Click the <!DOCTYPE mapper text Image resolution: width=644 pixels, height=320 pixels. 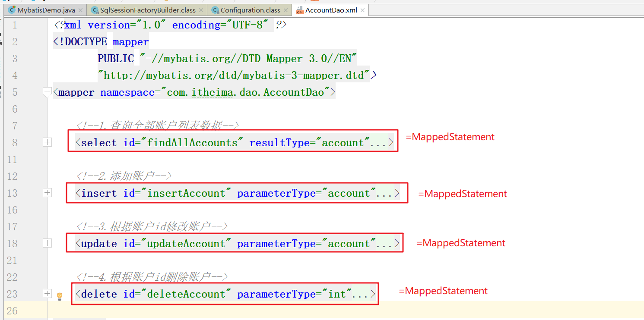click(101, 42)
